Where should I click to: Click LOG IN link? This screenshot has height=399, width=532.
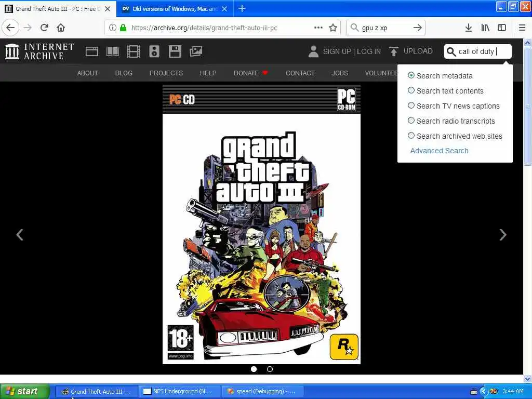369,51
